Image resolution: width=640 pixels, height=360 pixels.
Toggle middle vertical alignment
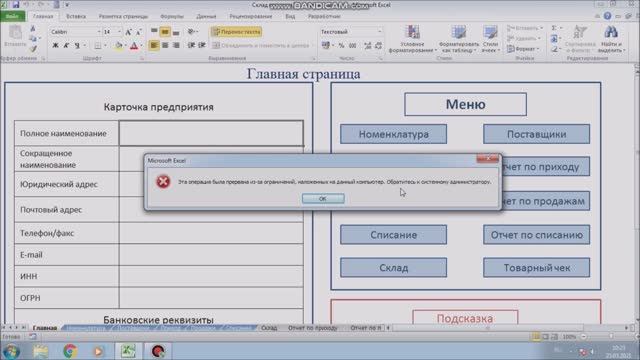tap(165, 31)
